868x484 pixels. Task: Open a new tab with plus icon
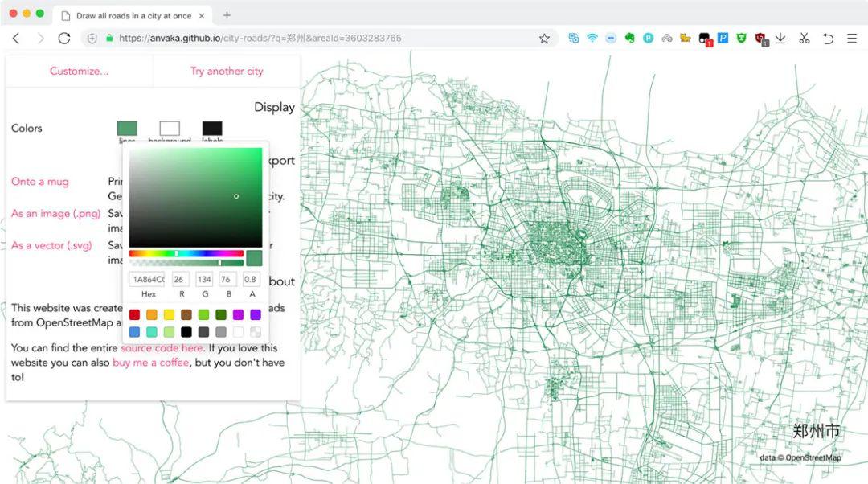point(227,15)
